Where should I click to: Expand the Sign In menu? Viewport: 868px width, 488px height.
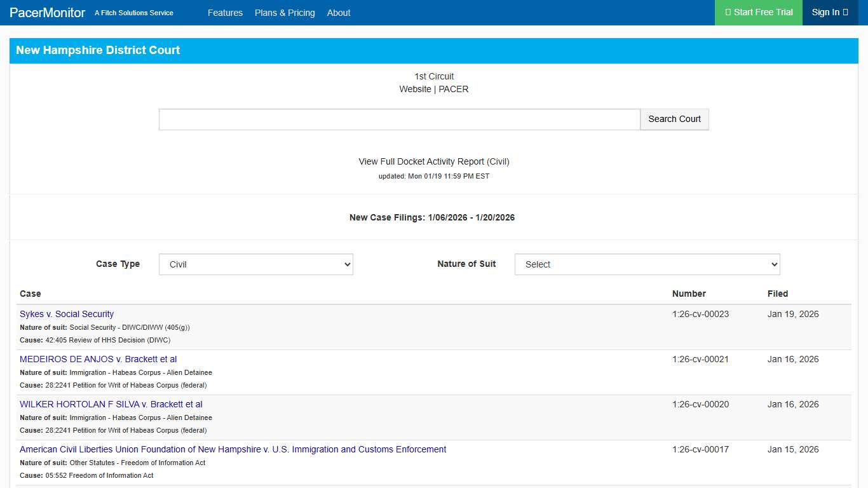(x=829, y=12)
